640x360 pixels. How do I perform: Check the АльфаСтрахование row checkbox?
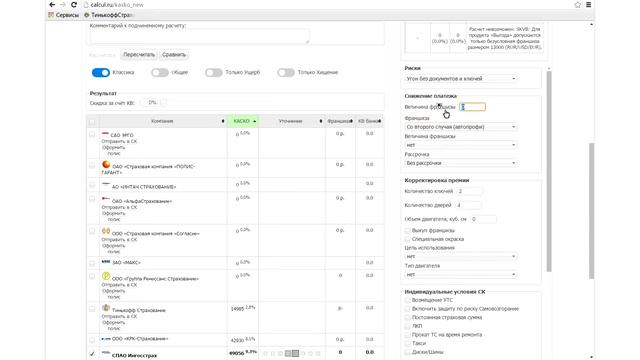pyautogui.click(x=92, y=199)
